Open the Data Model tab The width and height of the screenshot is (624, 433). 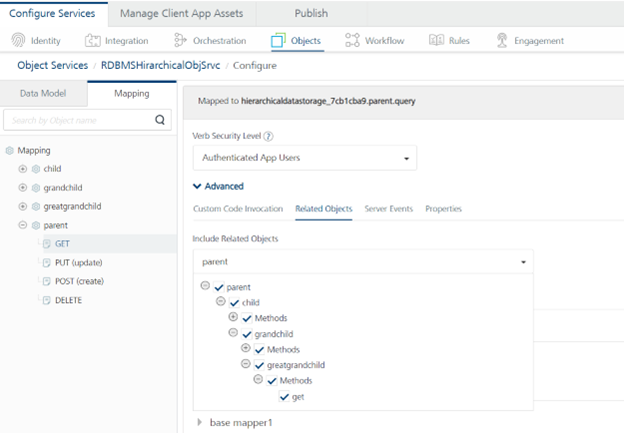(43, 93)
